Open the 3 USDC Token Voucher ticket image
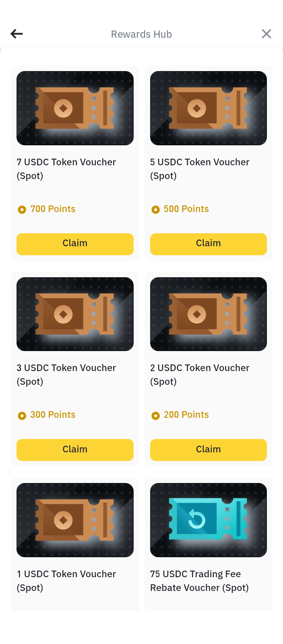Image resolution: width=283 pixels, height=644 pixels. pos(75,314)
